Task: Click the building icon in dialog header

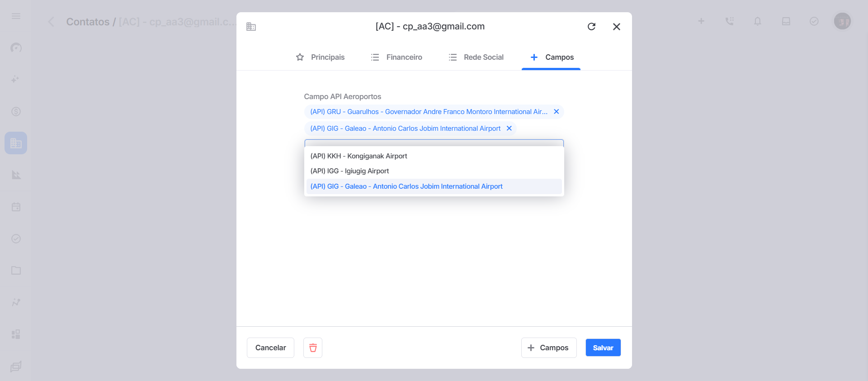Action: (x=251, y=27)
